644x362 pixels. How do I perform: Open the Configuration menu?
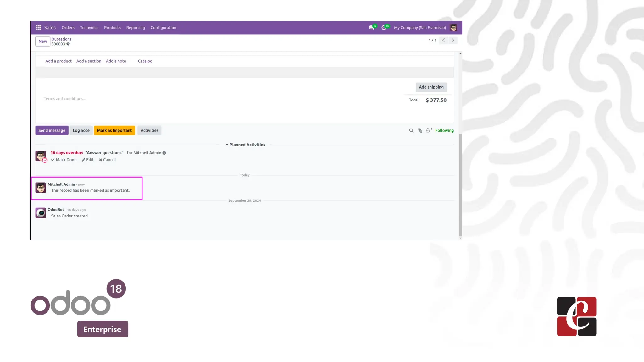tap(163, 28)
